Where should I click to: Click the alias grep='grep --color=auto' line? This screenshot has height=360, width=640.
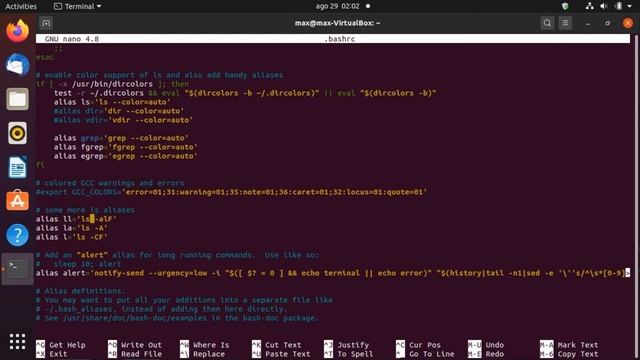(121, 138)
